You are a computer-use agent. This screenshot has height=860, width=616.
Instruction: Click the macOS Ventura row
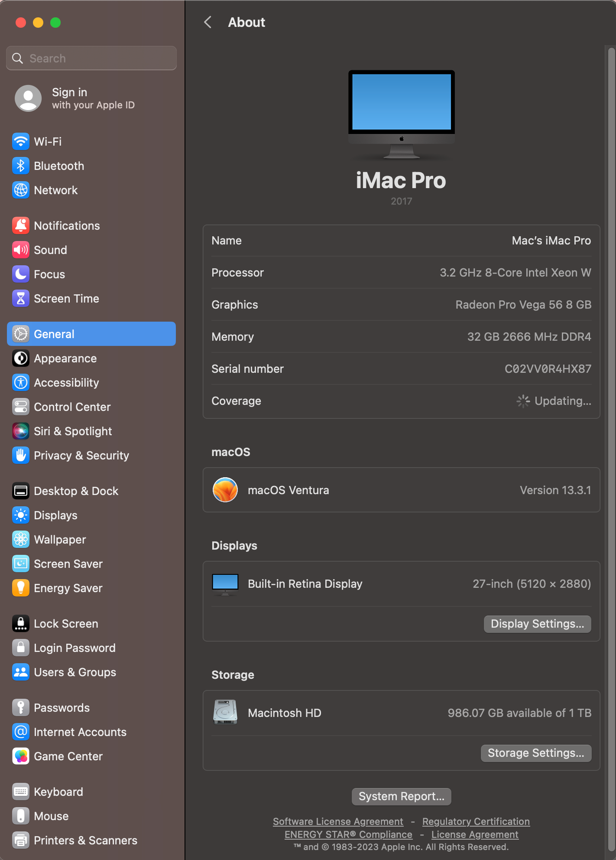pos(401,490)
